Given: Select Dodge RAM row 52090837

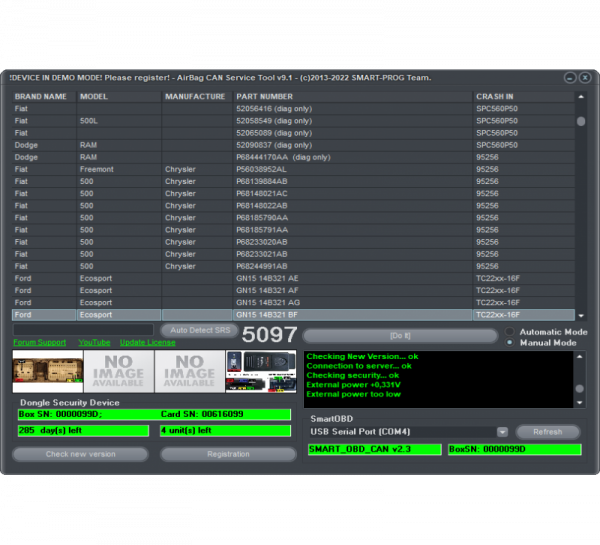Looking at the screenshot, I should pos(293,145).
